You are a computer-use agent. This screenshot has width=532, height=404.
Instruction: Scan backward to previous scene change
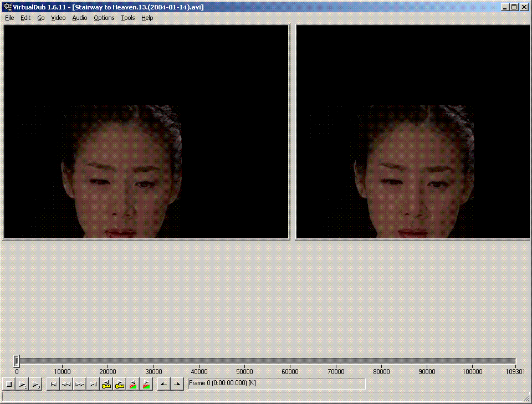(x=132, y=384)
